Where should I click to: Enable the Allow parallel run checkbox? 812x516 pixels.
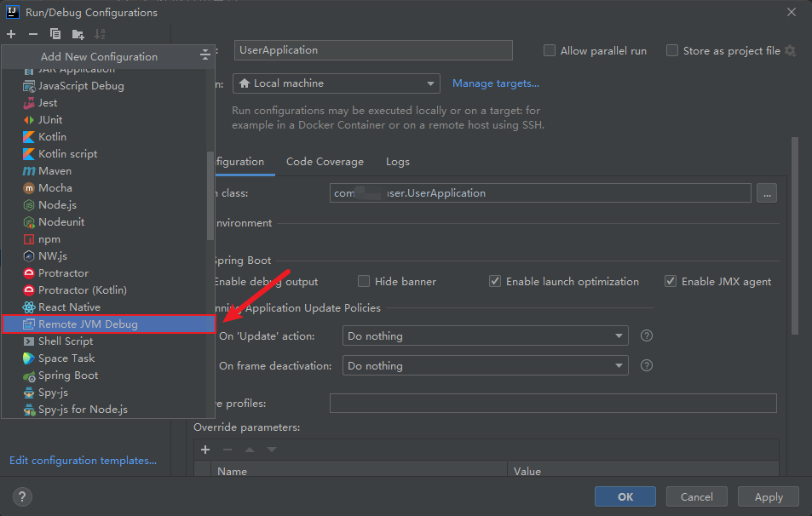tap(550, 50)
